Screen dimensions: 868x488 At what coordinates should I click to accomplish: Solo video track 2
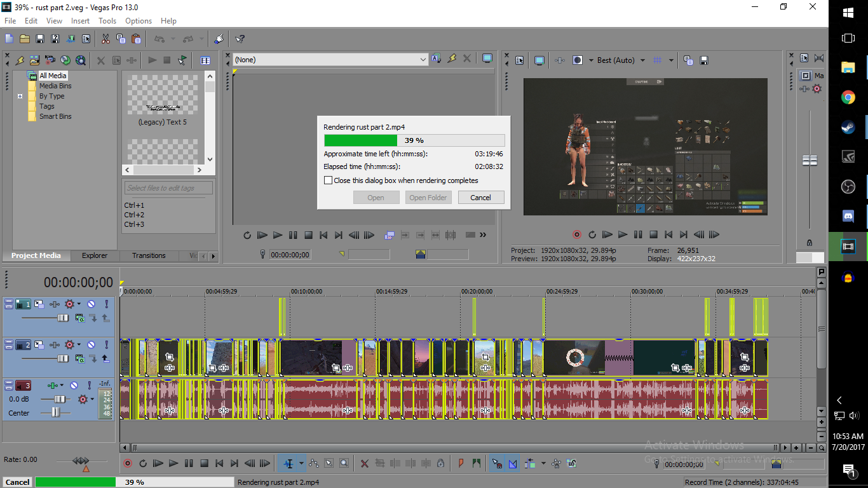pos(106,344)
